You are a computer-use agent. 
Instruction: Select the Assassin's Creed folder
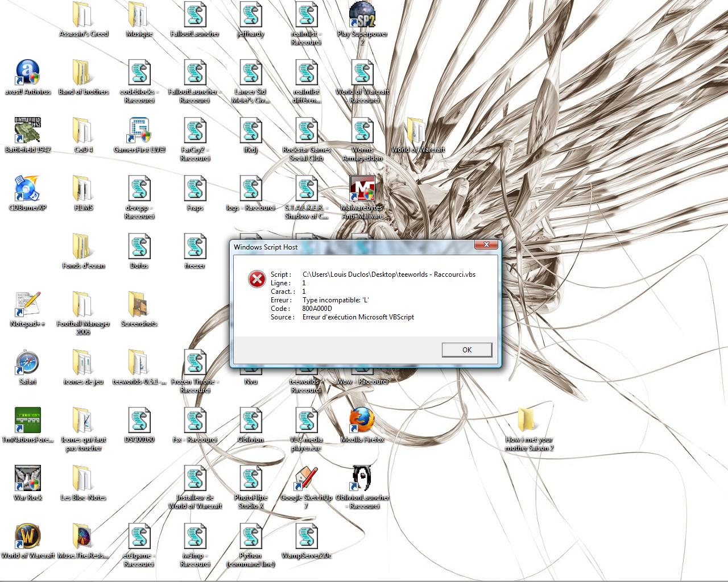click(x=83, y=15)
